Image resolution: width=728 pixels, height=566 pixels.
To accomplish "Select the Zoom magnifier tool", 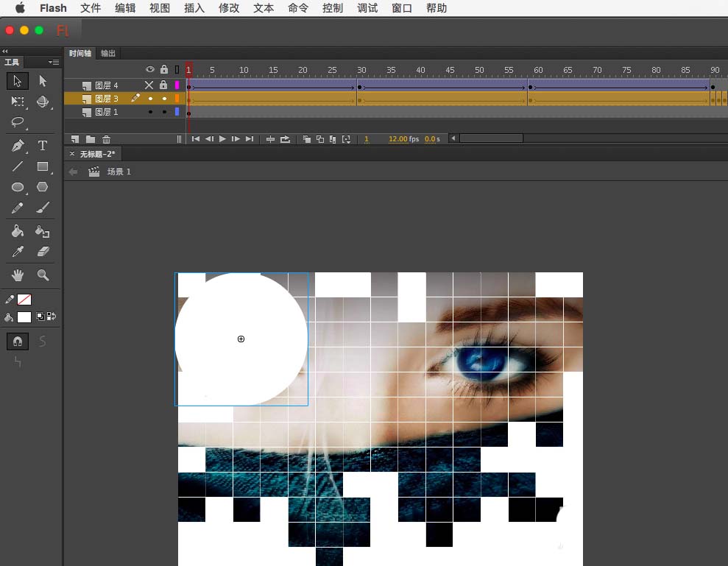I will point(43,275).
